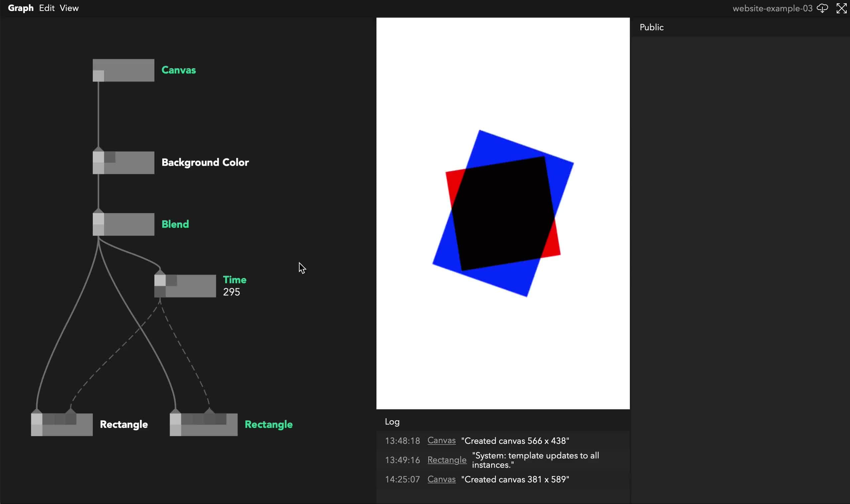
Task: Click Canvas link in 14:25:07 log entry
Action: [x=441, y=479]
